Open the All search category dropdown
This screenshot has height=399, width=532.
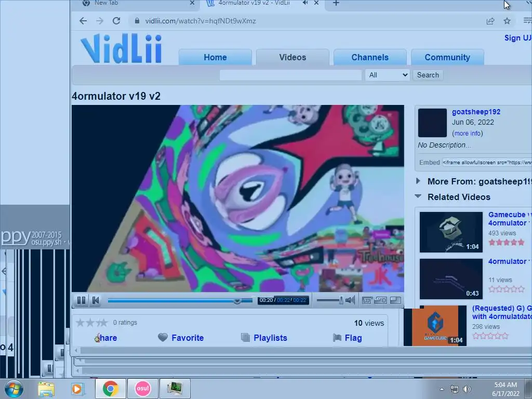pyautogui.click(x=388, y=75)
